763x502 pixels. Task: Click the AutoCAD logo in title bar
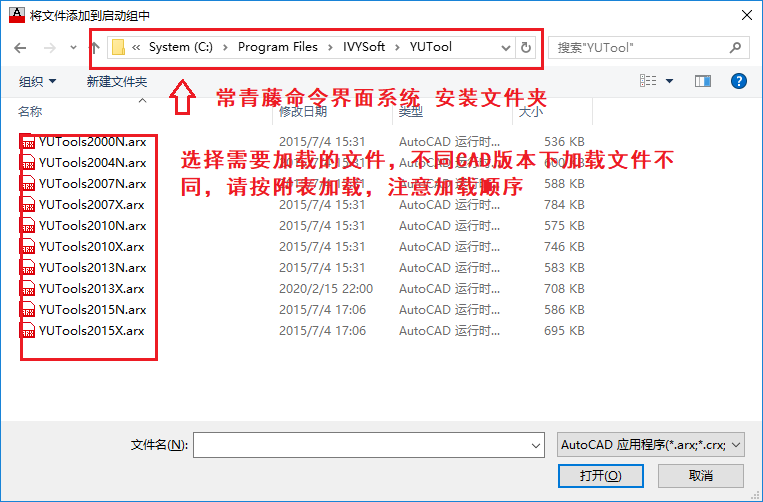17,15
